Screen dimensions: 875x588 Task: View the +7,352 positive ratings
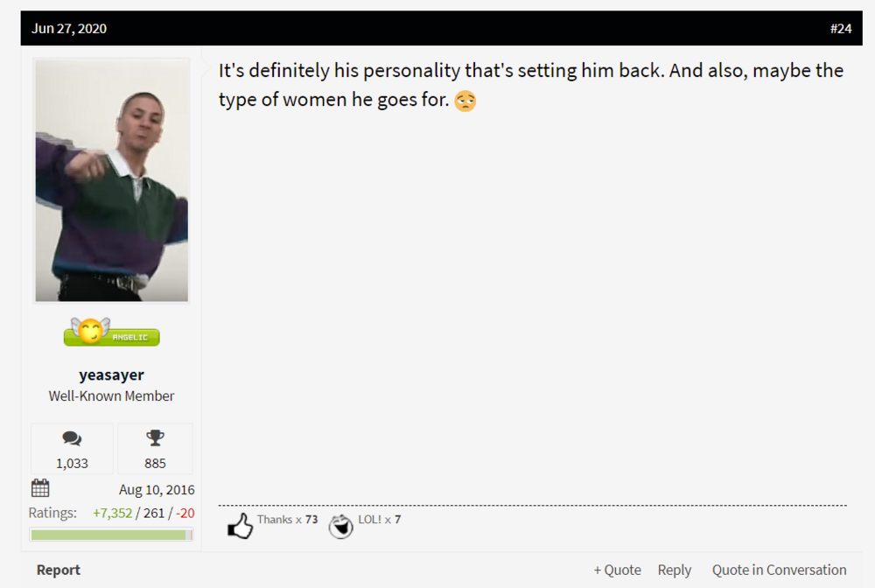pyautogui.click(x=113, y=513)
